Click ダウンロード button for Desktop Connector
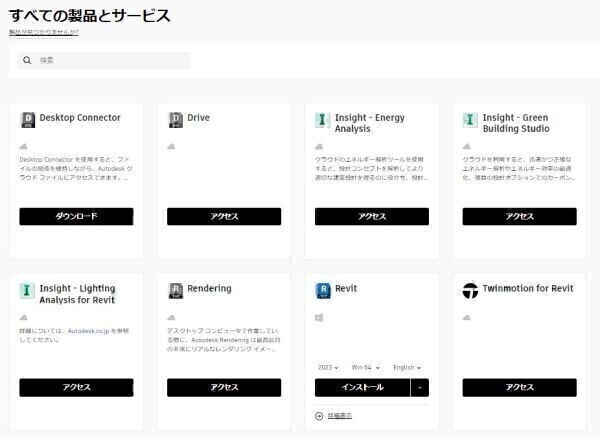This screenshot has width=600, height=437. (77, 217)
